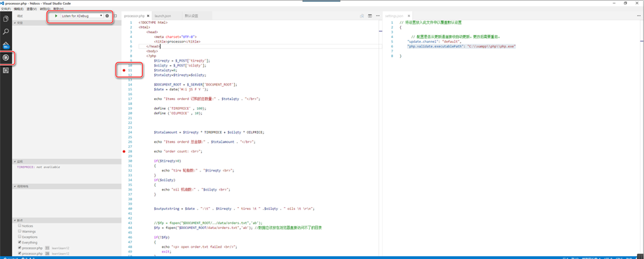
Task: Click the <title>processor</title> line
Action: pyautogui.click(x=177, y=41)
